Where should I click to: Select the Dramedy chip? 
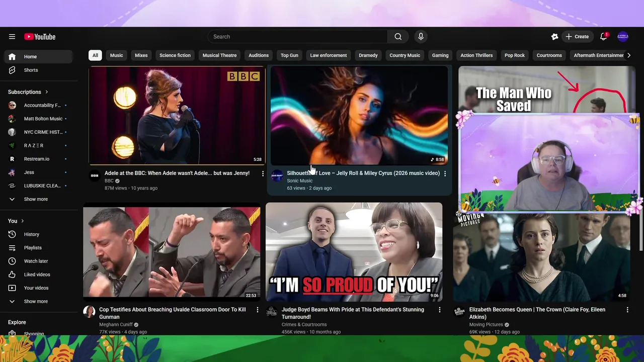[368, 55]
